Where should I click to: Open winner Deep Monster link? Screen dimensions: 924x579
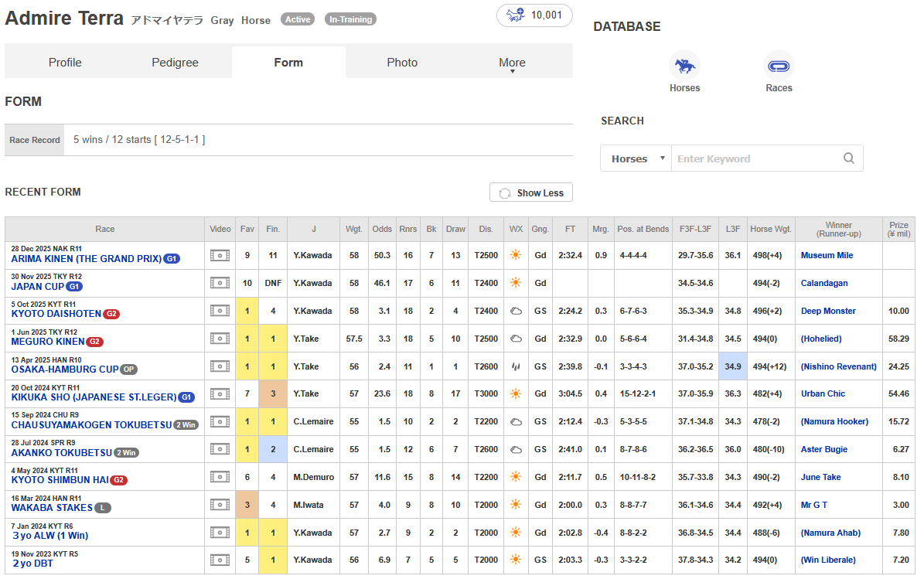point(828,311)
